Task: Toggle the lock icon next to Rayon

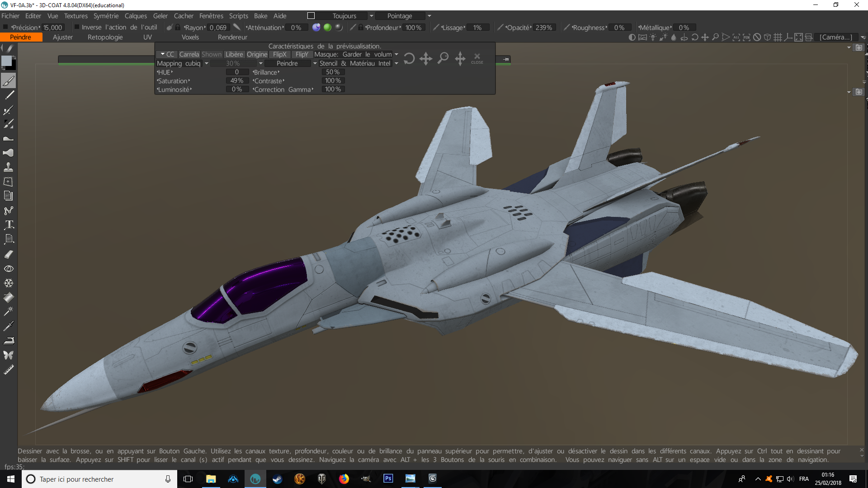Action: point(178,27)
